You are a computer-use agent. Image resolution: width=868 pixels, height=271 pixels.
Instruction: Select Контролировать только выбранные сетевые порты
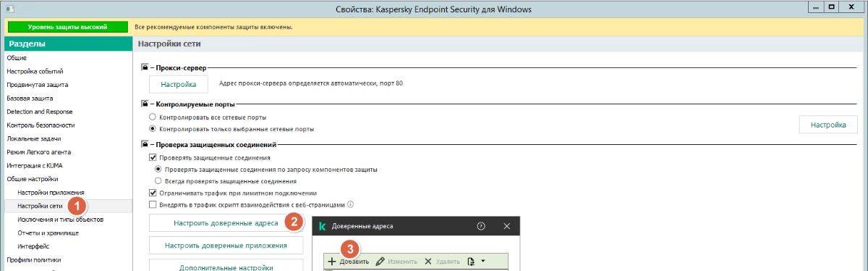point(152,129)
